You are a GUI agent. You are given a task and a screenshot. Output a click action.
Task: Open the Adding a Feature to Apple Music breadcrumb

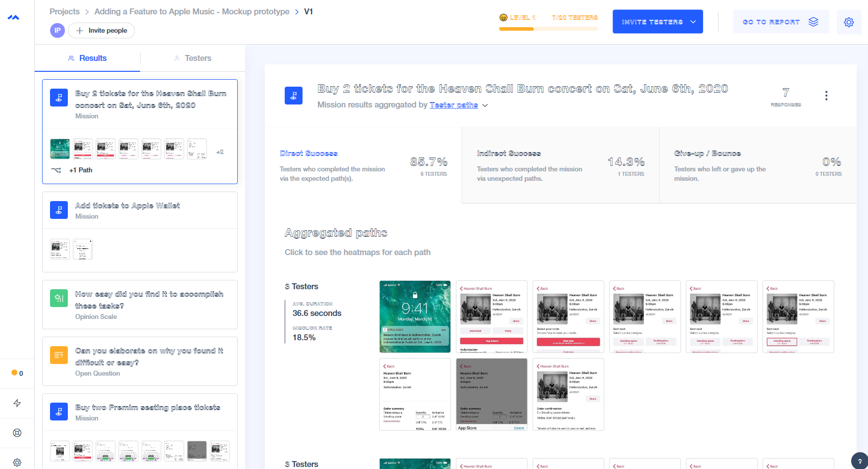point(192,11)
